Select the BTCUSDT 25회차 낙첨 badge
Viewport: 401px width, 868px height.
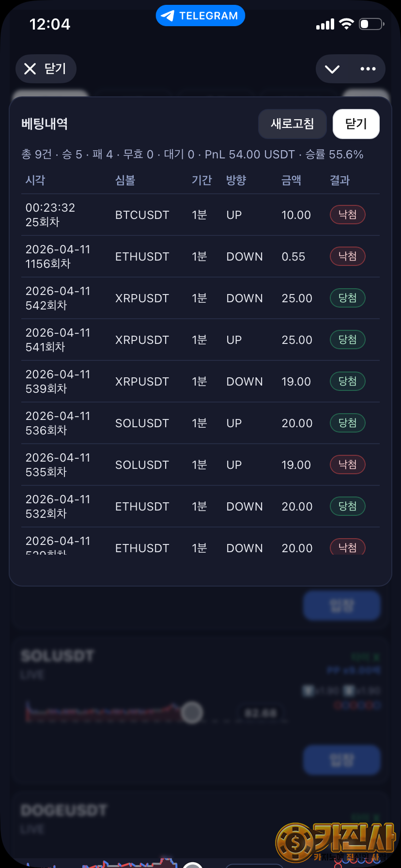347,215
